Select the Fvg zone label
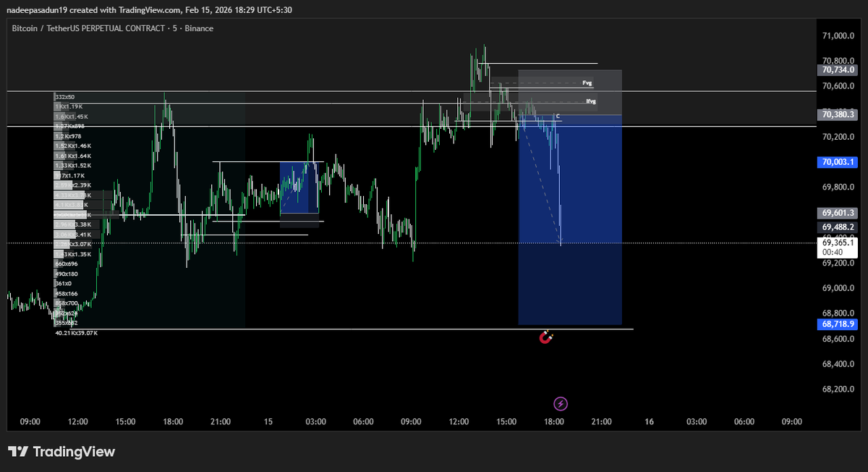The height and width of the screenshot is (472, 868). pos(587,83)
